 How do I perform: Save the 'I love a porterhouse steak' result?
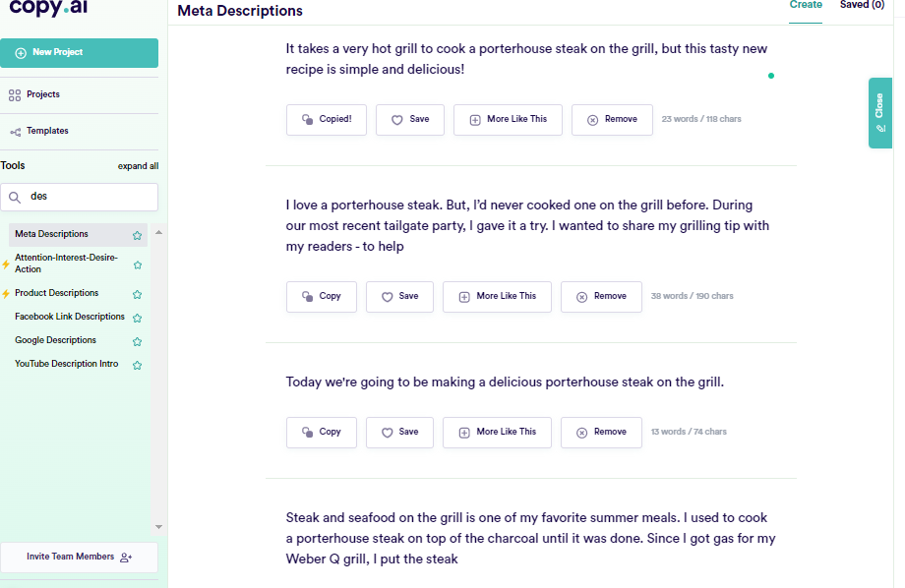399,296
